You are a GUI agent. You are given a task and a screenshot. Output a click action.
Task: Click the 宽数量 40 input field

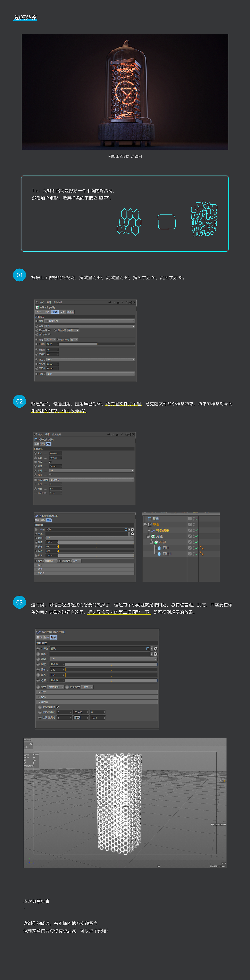coord(53,350)
